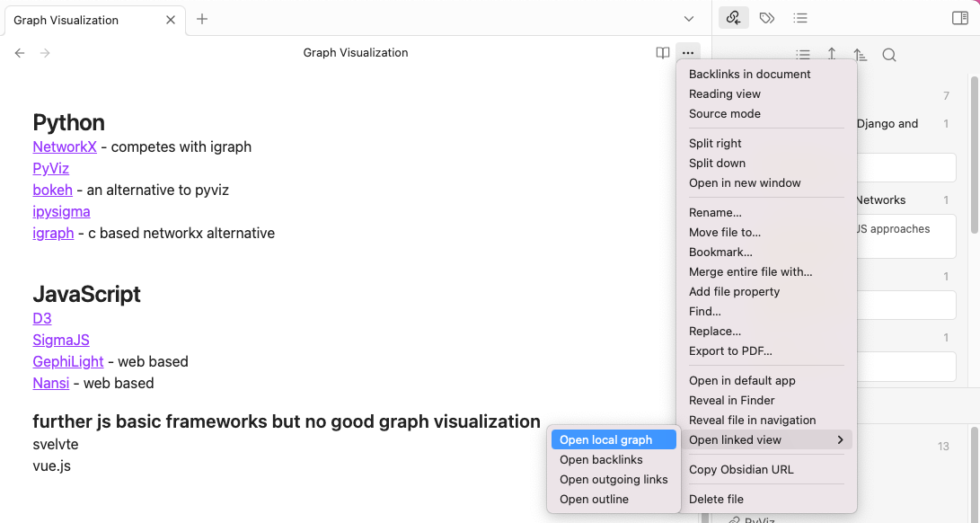
Task: Open the tab list dropdown chevron
Action: click(689, 19)
